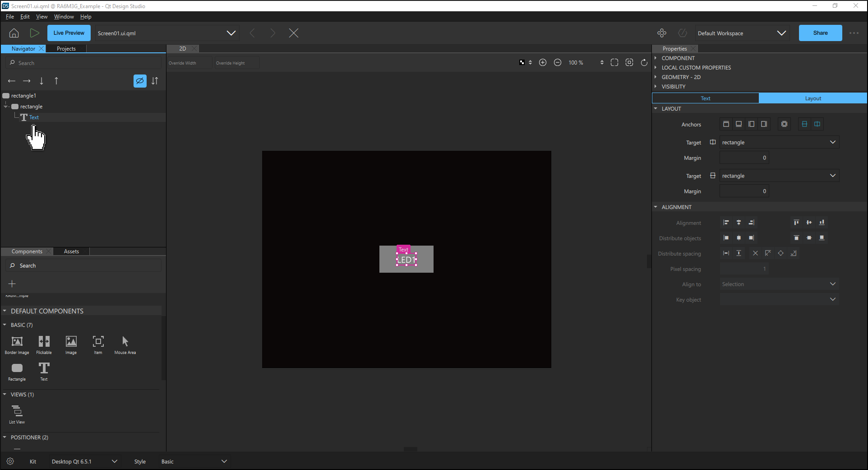Reset the 2D view with refresh icon
868x470 pixels.
644,63
